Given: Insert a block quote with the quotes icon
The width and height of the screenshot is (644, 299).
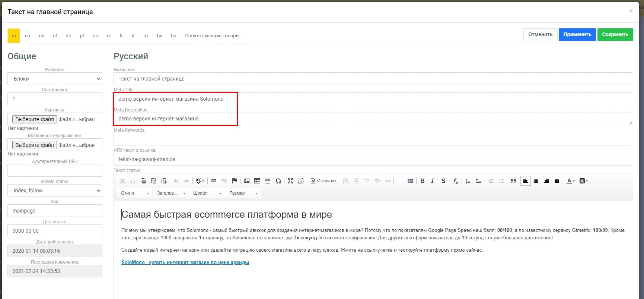Looking at the screenshot, I should pos(513,181).
